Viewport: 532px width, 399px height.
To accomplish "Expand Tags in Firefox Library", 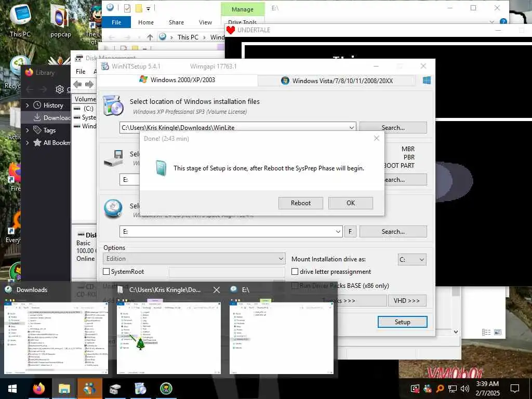I will pos(27,130).
